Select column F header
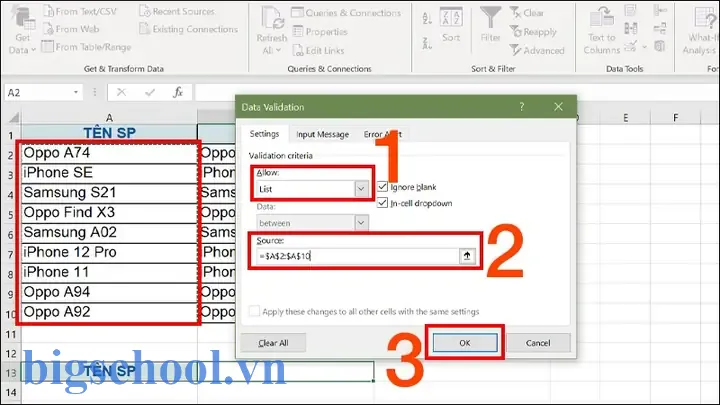 click(675, 118)
